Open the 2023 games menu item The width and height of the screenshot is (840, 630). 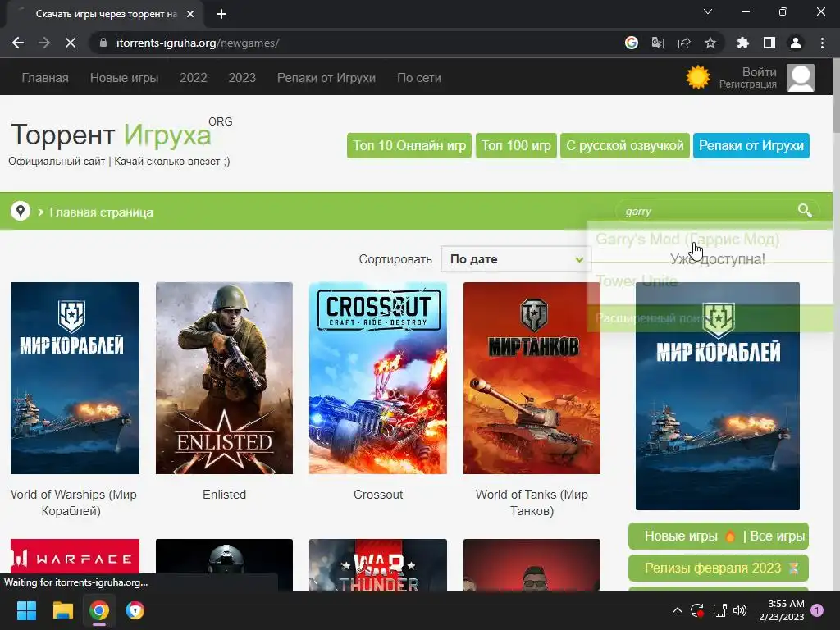tap(242, 78)
